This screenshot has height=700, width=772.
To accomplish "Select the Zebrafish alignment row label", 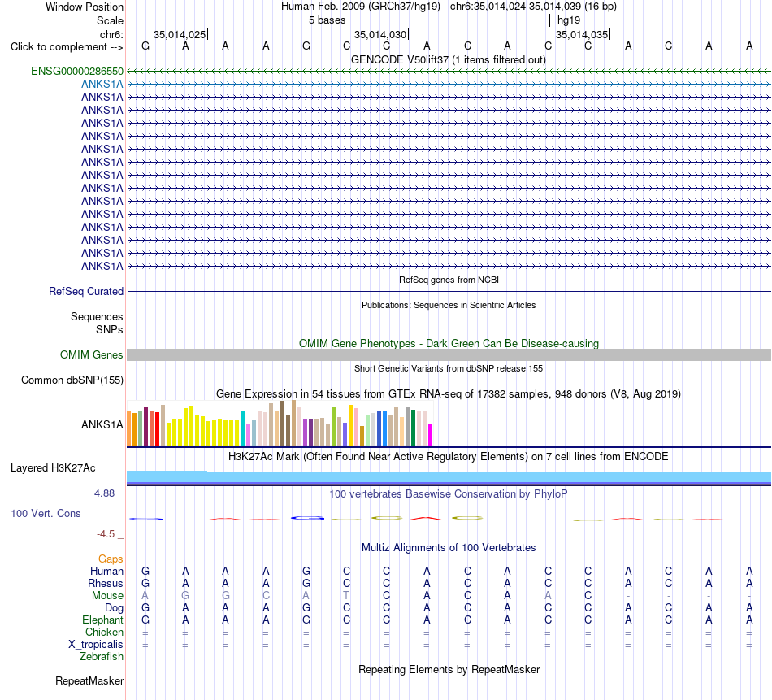I will [x=102, y=657].
